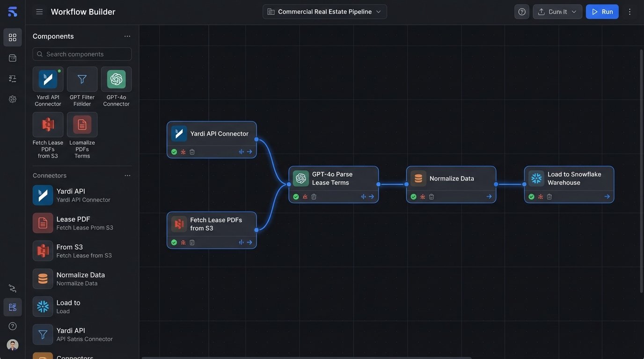Toggle green status check on Yardi API Connector node
644x359 pixels.
click(174, 152)
